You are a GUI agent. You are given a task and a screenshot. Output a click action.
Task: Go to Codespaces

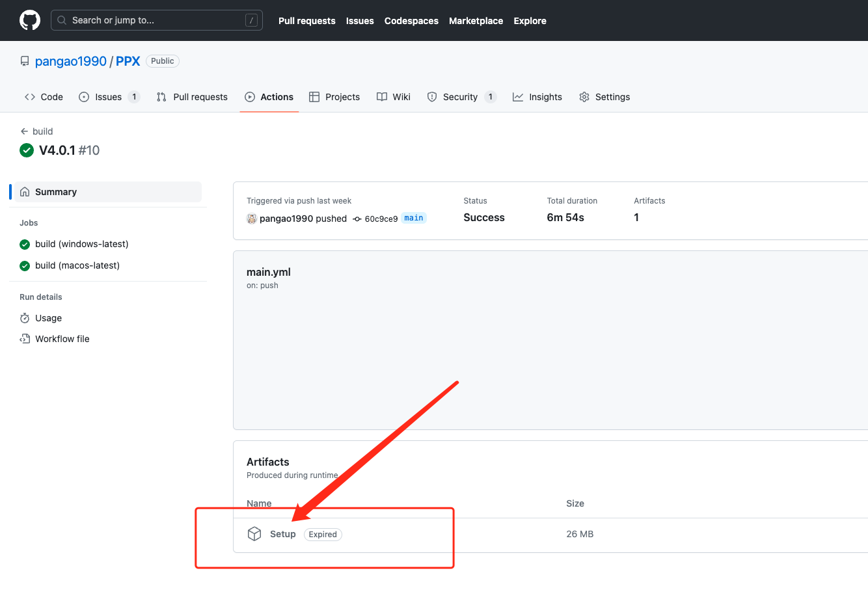coord(411,21)
